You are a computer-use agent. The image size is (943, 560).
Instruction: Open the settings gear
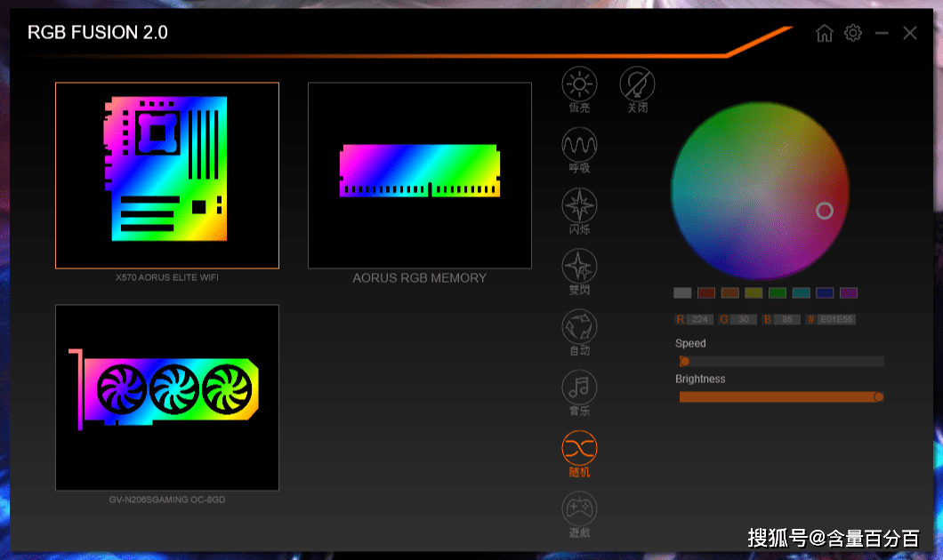click(x=853, y=33)
